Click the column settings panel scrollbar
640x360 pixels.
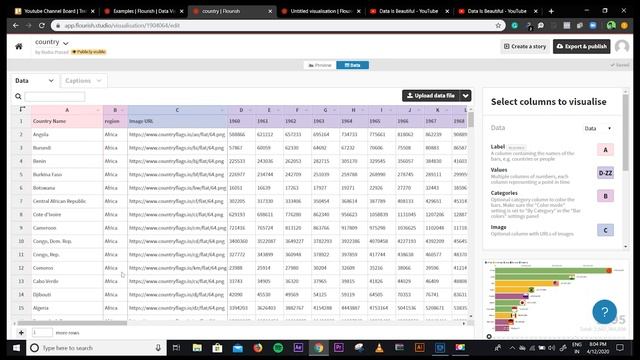pyautogui.click(x=625, y=133)
